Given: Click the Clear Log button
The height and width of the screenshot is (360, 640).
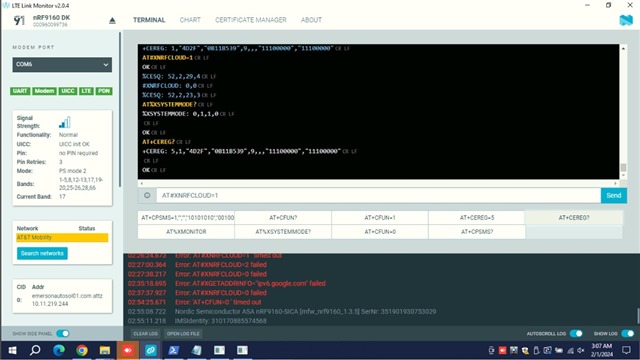Looking at the screenshot, I should (x=145, y=333).
